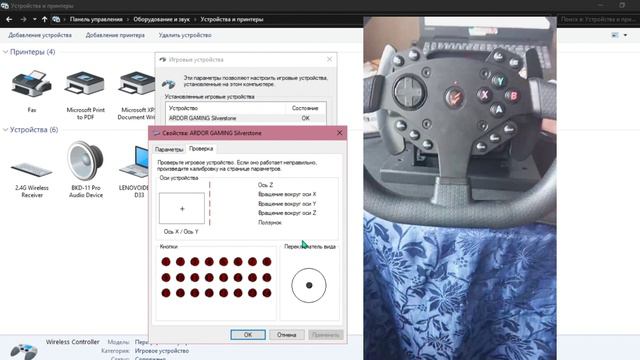Click the Wireless Controller gamepad icon in details pane
The width and height of the screenshot is (640, 360).
tap(24, 351)
